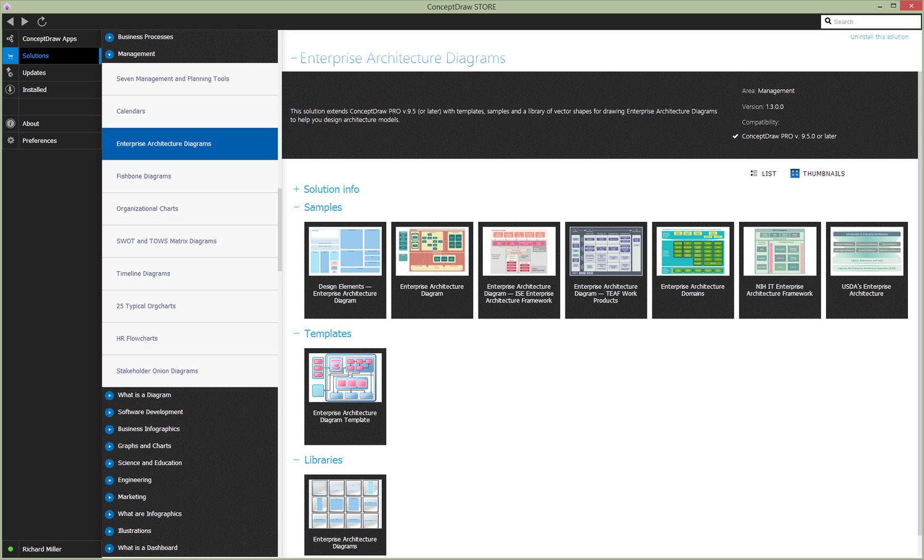The height and width of the screenshot is (560, 924).
Task: Expand the Business Processes category
Action: click(110, 37)
